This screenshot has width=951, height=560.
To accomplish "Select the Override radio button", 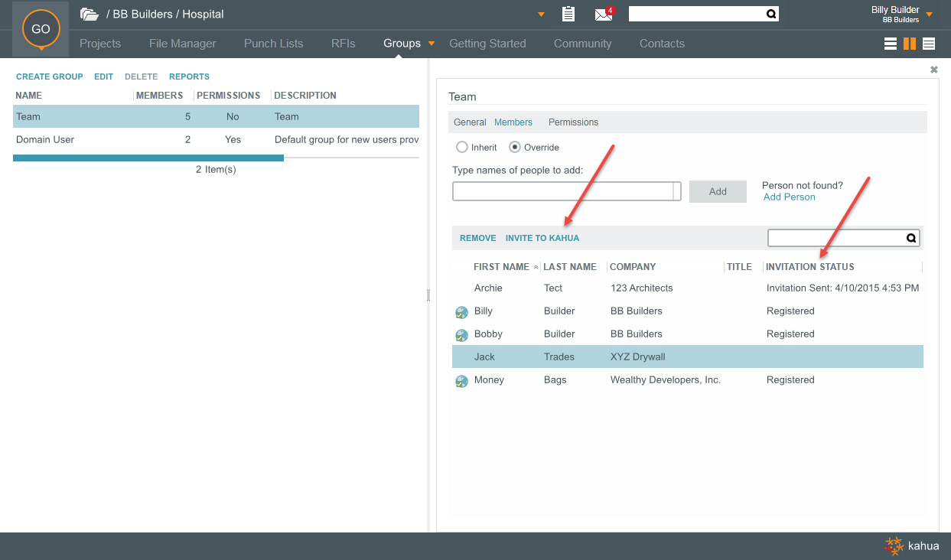I will click(515, 147).
